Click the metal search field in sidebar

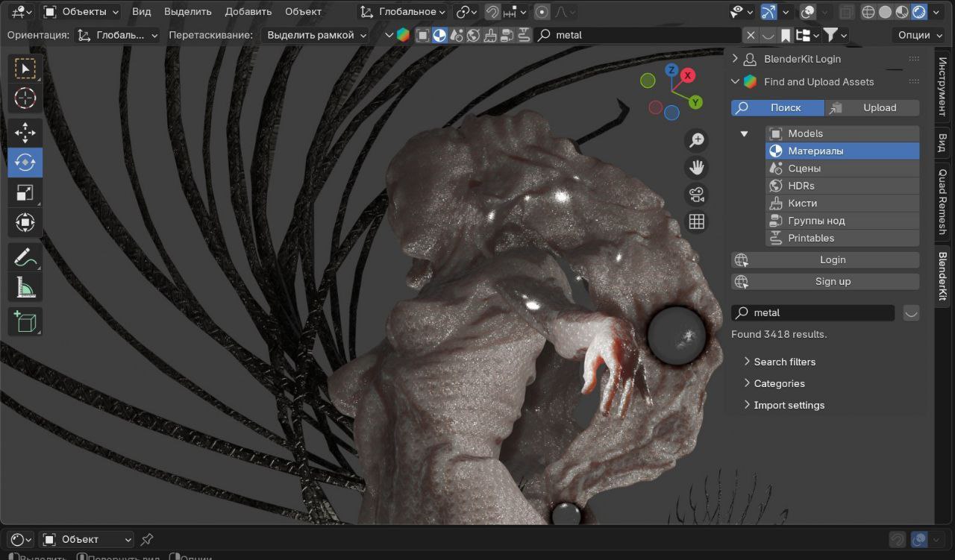(x=817, y=312)
